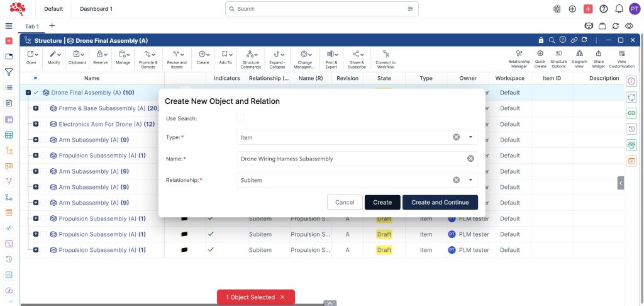Screen dimensions: 644x306
Task: Open the hamburger menu in left sidebar
Action: 9,26
